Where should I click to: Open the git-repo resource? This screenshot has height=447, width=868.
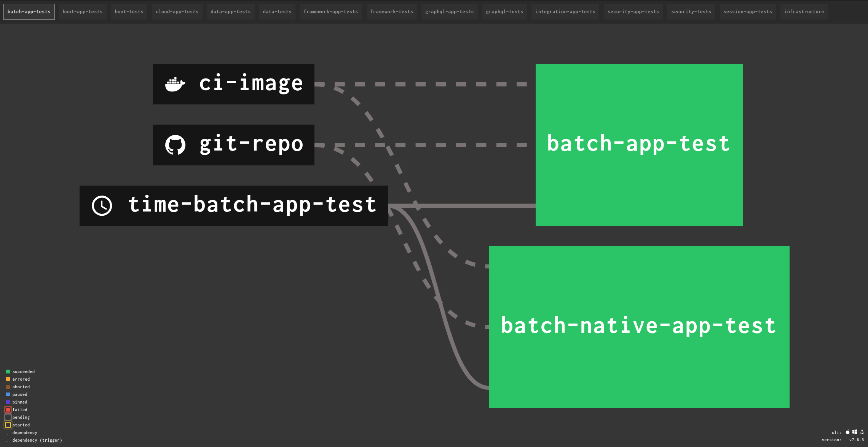point(251,145)
